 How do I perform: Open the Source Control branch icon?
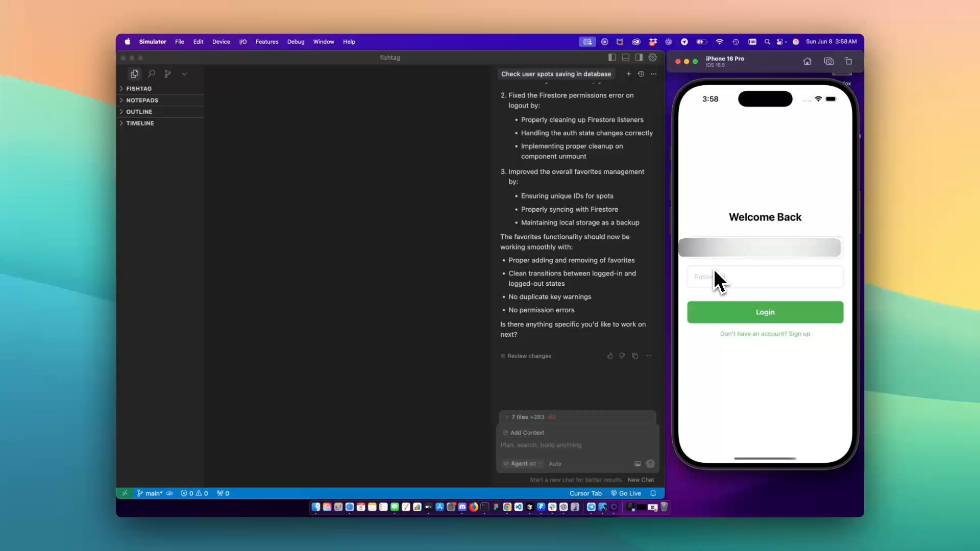(167, 74)
